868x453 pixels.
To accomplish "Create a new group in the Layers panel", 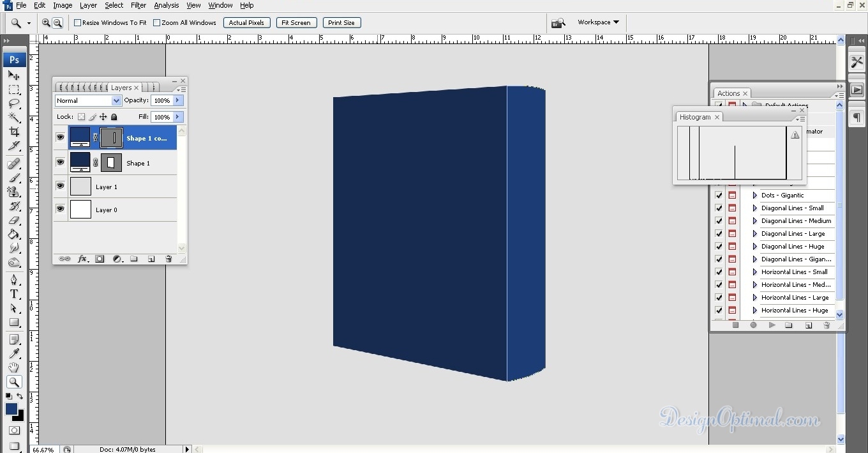I will (134, 259).
